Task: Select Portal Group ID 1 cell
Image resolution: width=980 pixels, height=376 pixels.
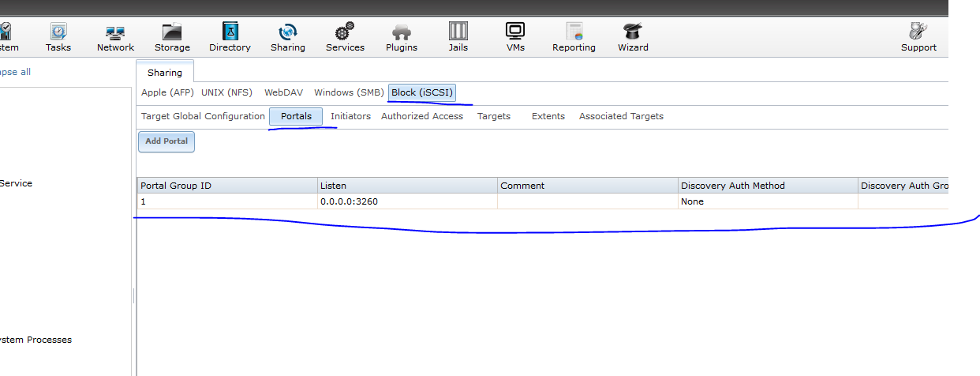Action: point(227,201)
